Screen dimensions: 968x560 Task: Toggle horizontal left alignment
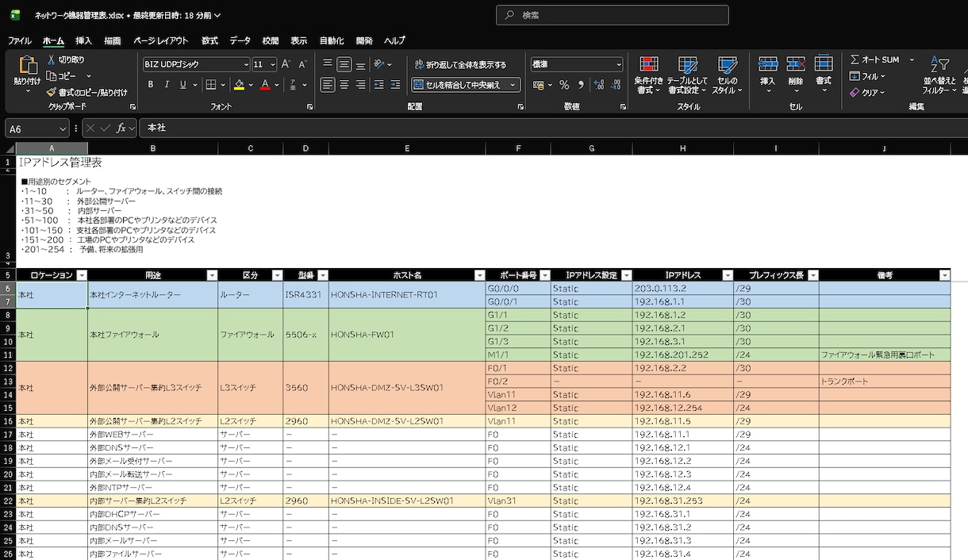click(x=328, y=85)
